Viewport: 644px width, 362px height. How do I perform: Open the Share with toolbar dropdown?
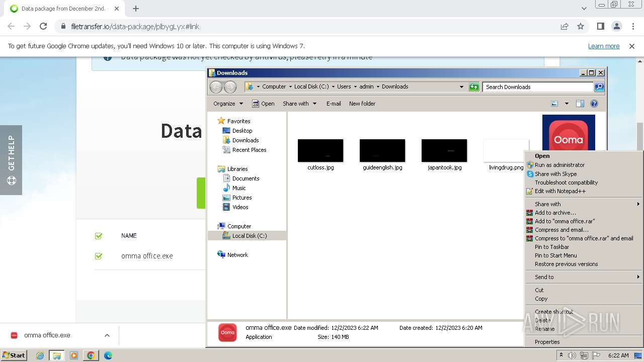point(300,104)
